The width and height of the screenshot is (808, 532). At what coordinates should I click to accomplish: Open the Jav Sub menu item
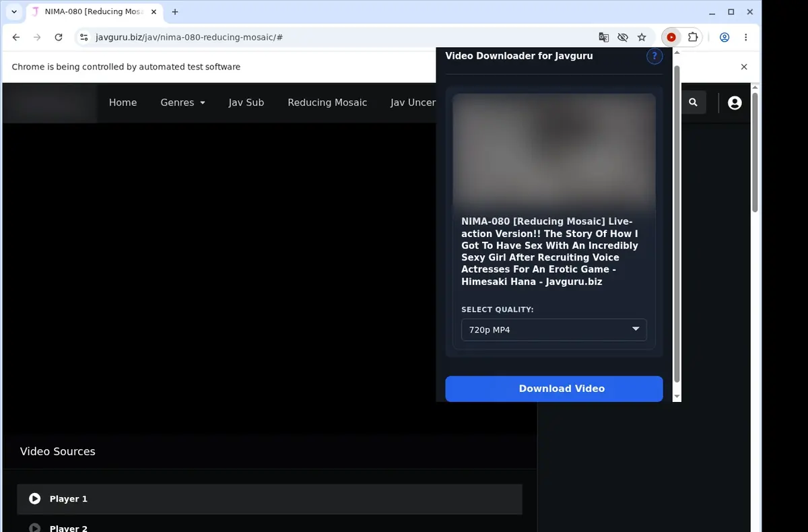[246, 102]
